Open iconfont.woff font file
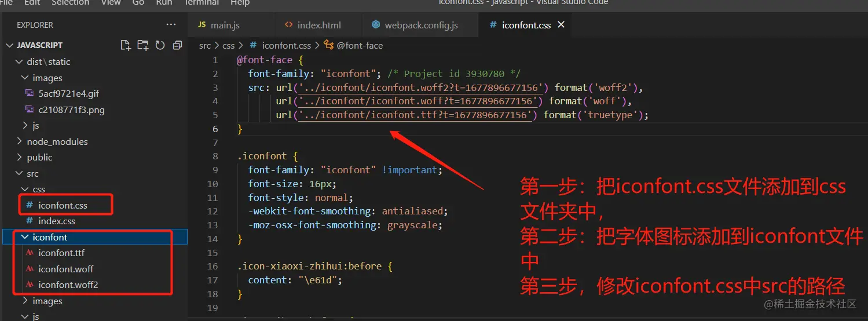 click(x=66, y=269)
